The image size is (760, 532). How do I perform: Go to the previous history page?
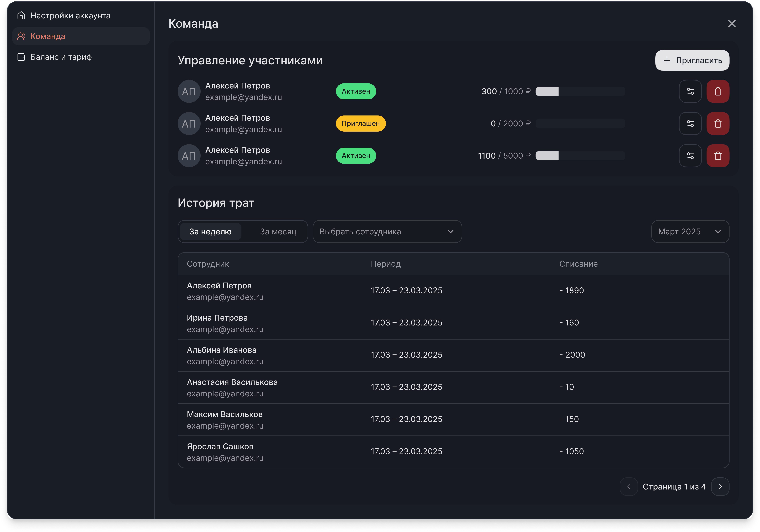[x=629, y=486]
